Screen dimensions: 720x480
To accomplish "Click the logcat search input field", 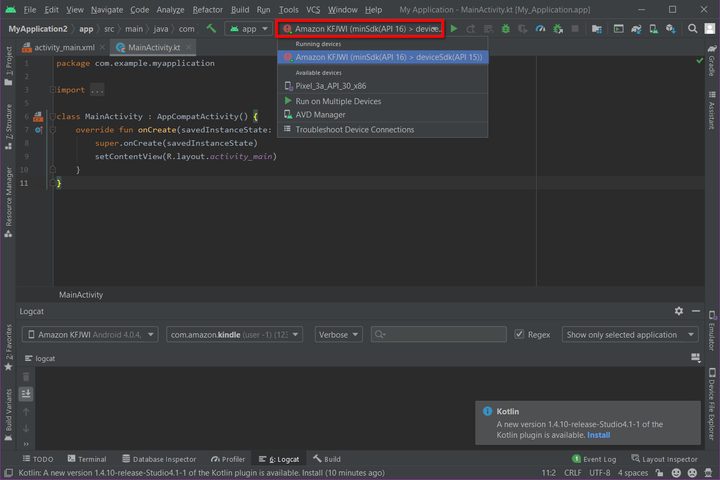I will [x=439, y=334].
